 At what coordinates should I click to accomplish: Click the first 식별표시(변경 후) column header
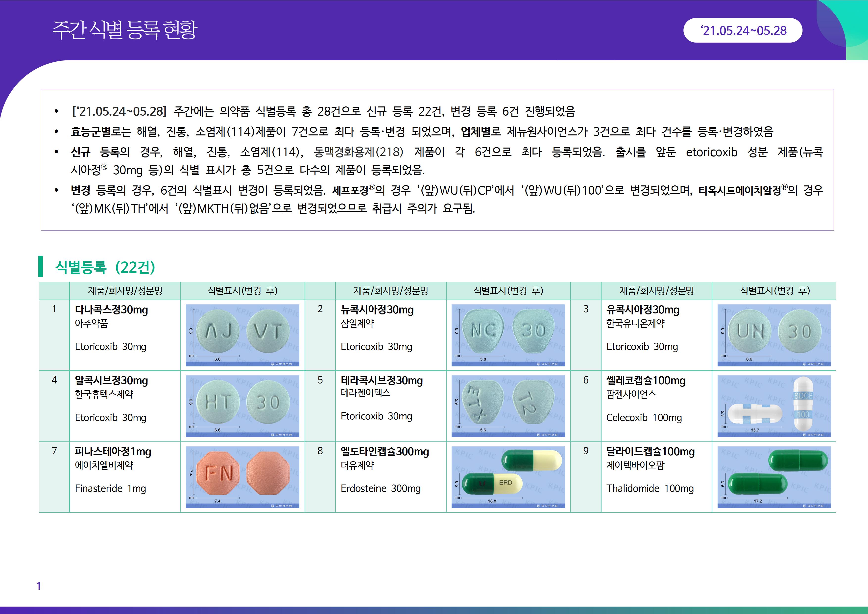(242, 291)
